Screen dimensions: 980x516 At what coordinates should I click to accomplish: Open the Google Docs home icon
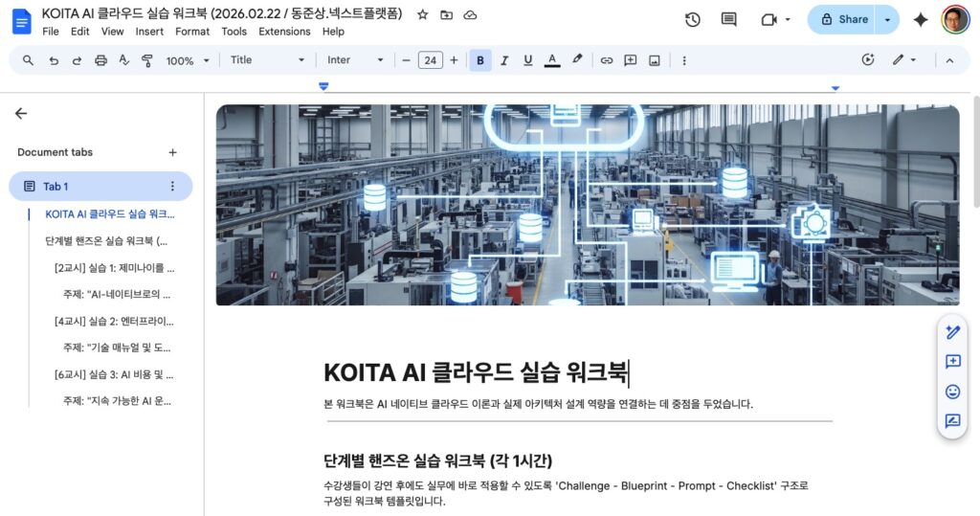(22, 22)
